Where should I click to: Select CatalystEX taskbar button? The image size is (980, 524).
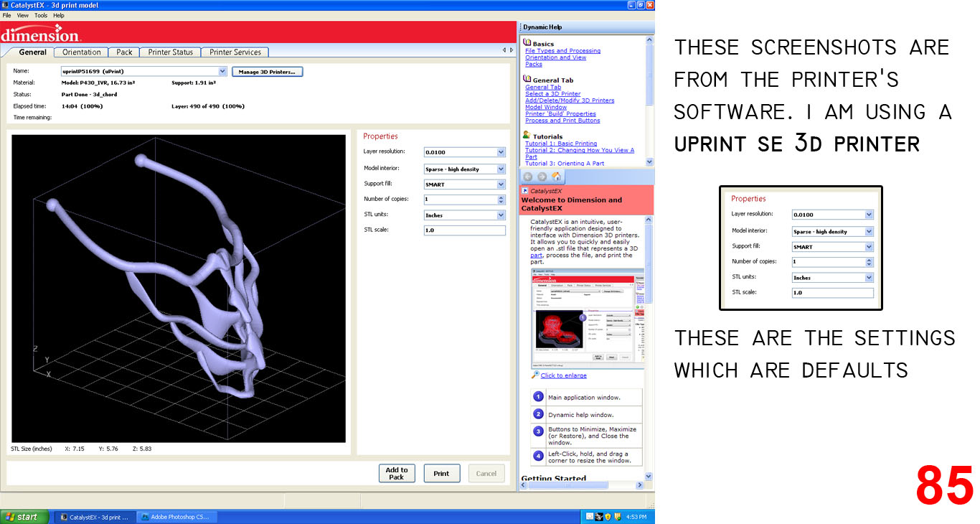point(94,517)
